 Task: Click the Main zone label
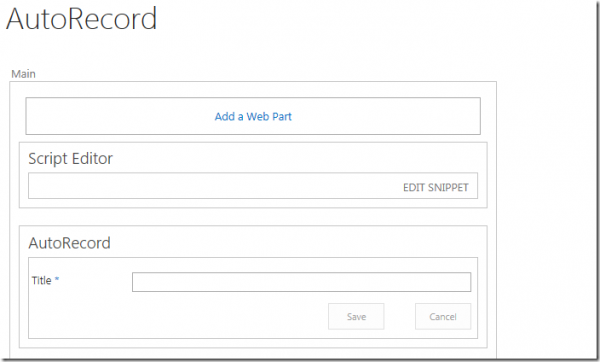tap(23, 74)
